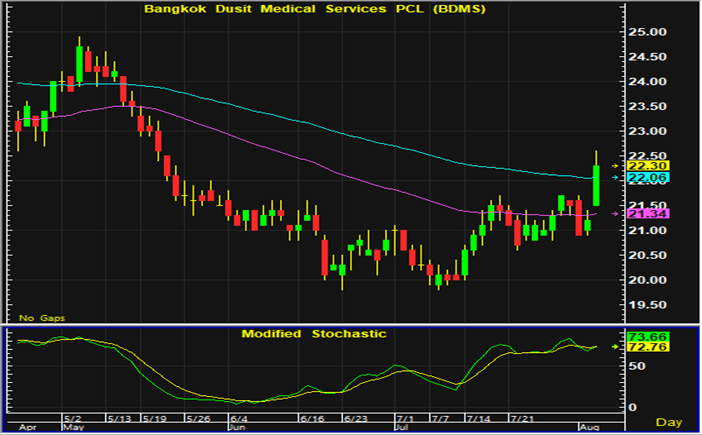Click the yellow arrow beside 22.30
The image size is (702, 435).
pos(615,165)
